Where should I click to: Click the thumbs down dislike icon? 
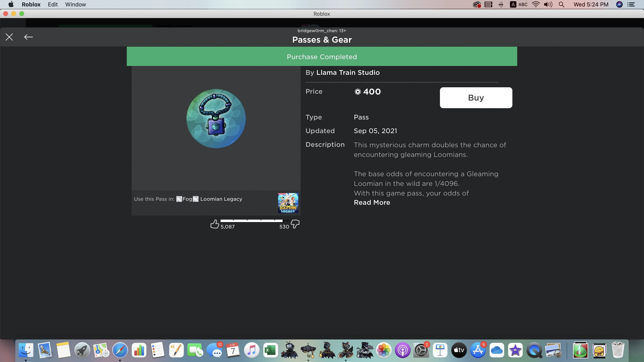[x=295, y=224]
